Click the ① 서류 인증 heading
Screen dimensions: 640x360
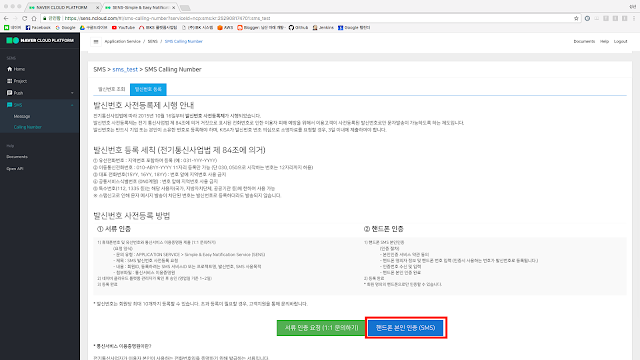tap(114, 229)
